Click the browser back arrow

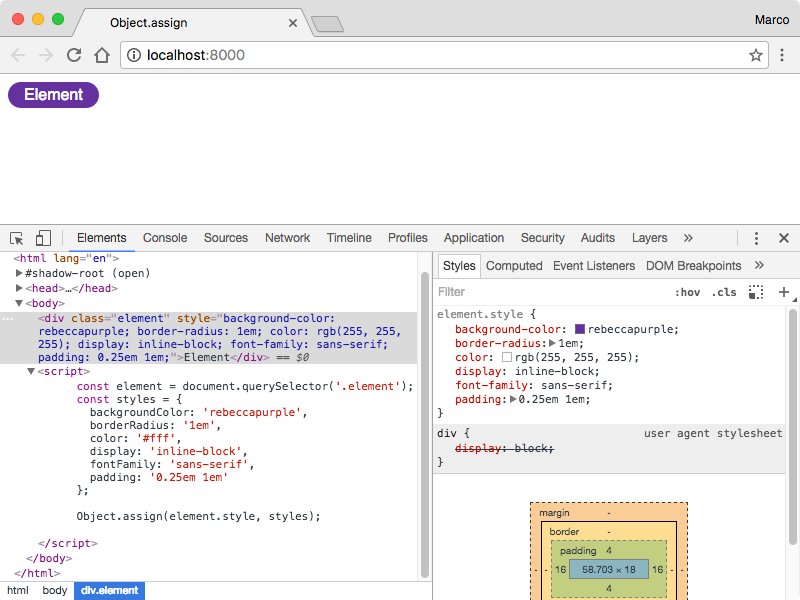[18, 55]
